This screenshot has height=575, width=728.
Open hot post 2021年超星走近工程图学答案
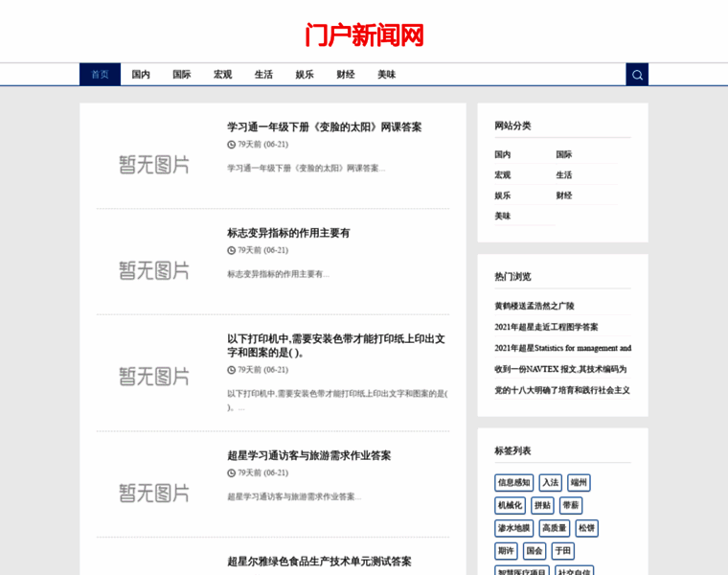(x=546, y=327)
